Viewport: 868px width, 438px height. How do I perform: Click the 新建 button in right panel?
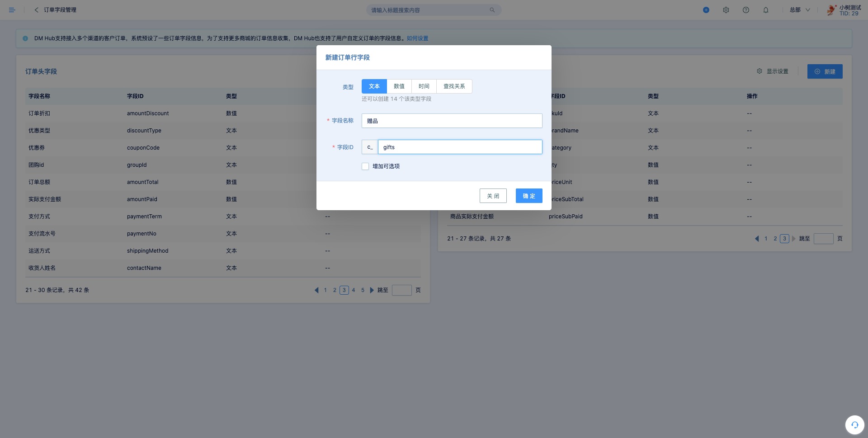[x=825, y=71]
